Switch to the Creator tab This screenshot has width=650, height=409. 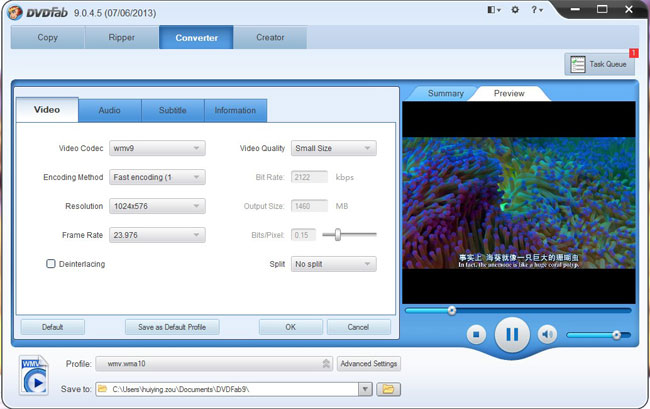click(x=270, y=37)
